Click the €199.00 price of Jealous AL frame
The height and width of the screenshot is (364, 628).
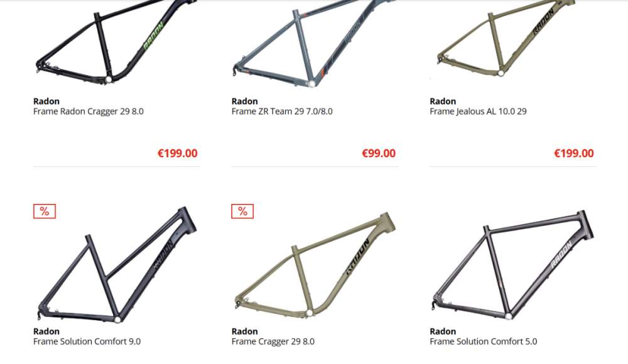574,153
